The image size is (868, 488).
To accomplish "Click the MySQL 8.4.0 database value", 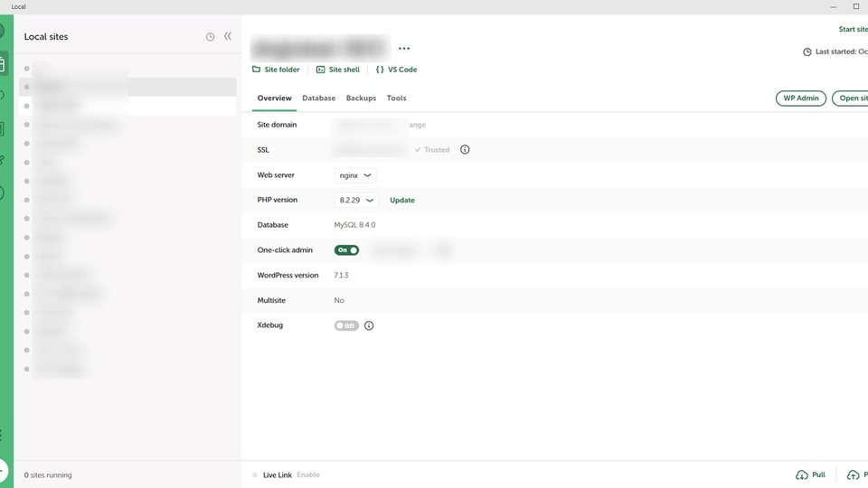I will click(354, 225).
